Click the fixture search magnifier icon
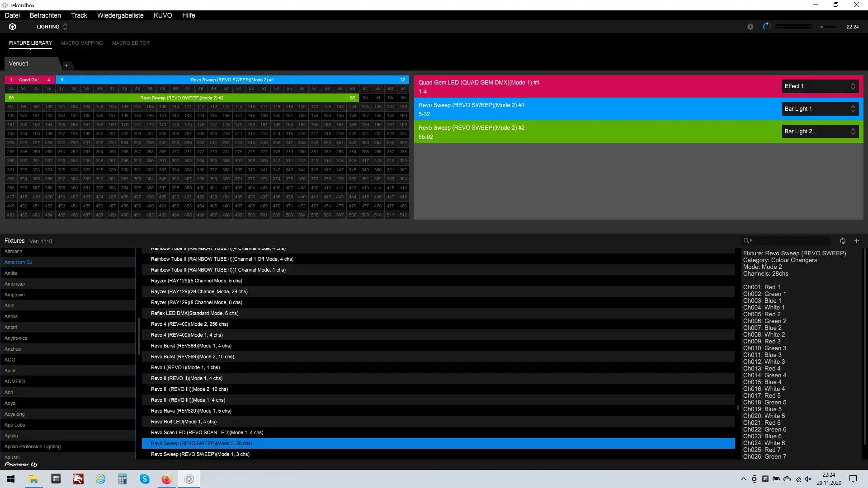Viewport: 868px width, 488px height. tap(747, 241)
